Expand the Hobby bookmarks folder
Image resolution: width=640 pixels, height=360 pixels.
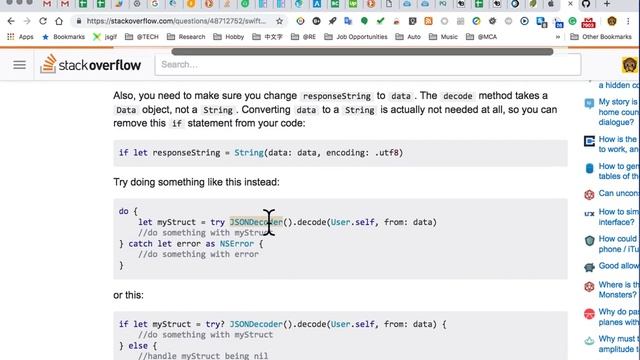pyautogui.click(x=229, y=37)
